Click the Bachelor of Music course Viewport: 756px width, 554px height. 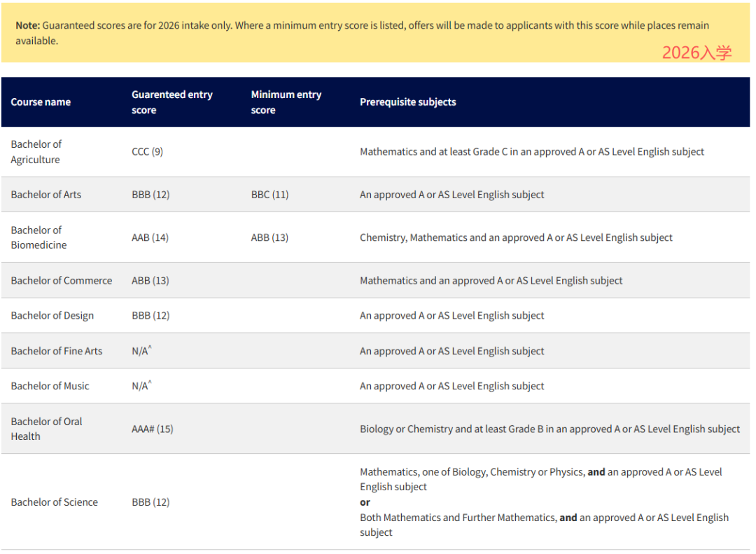[50, 386]
